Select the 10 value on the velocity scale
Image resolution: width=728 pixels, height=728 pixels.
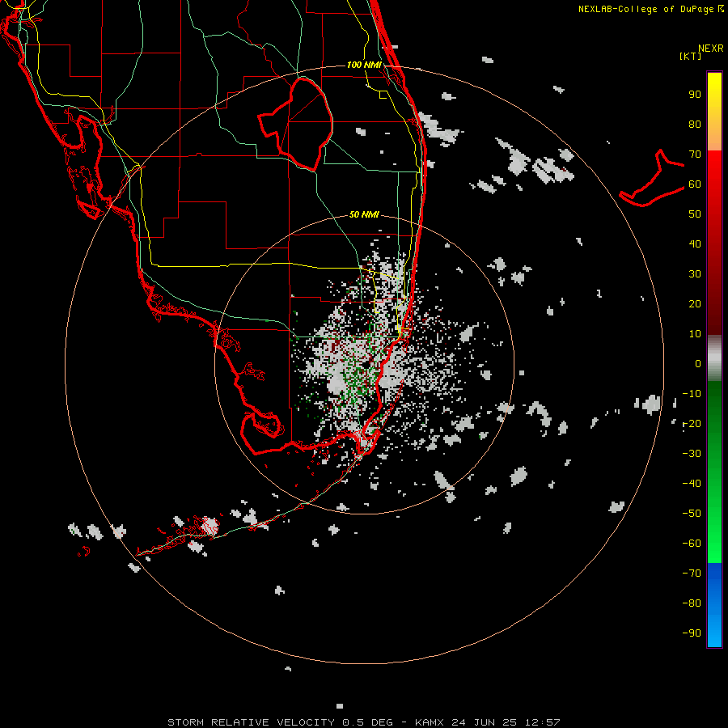click(x=695, y=334)
